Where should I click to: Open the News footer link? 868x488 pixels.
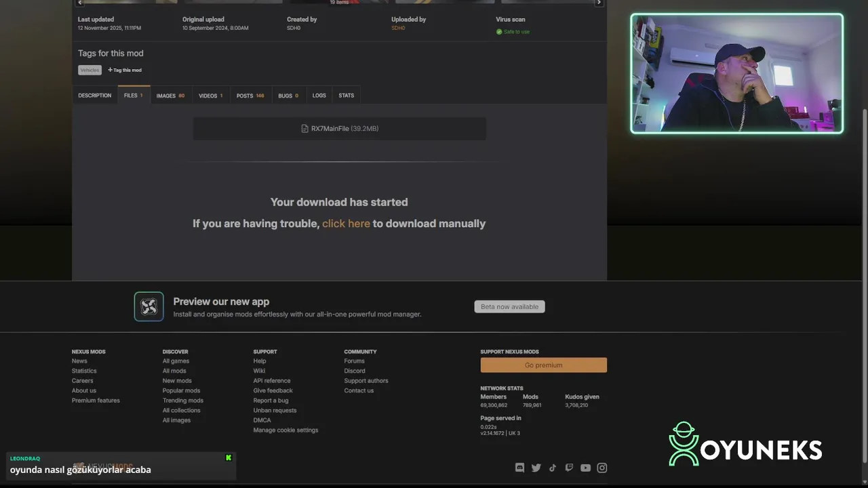tap(79, 361)
